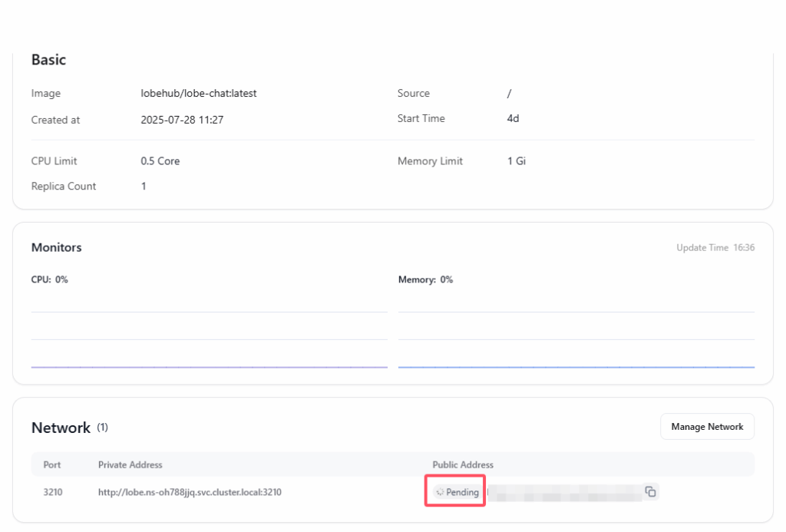Viewport: 786px width, 532px height.
Task: Click the Public Address column header
Action: point(463,464)
